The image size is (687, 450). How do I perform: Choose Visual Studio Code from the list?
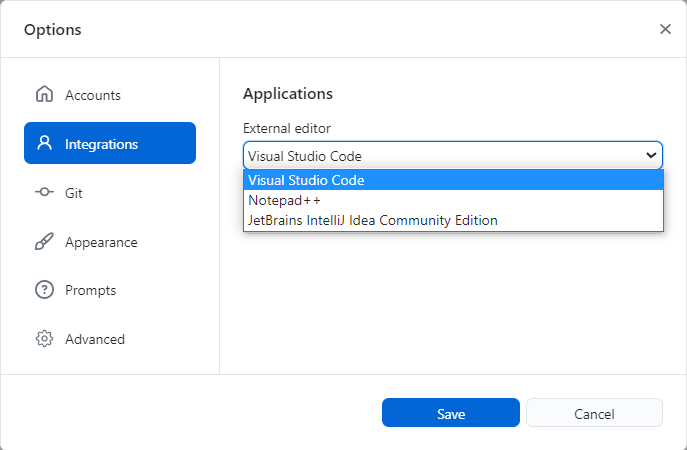coord(453,180)
